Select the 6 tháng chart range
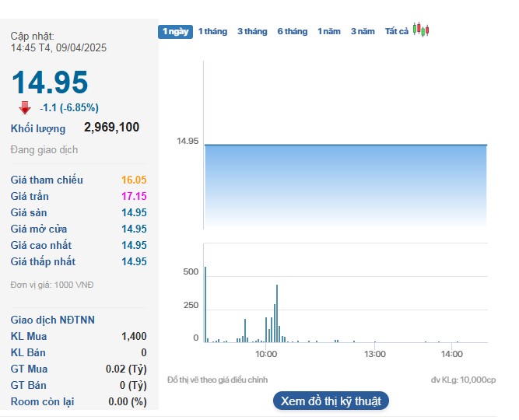Image resolution: width=519 pixels, height=420 pixels. (x=293, y=31)
